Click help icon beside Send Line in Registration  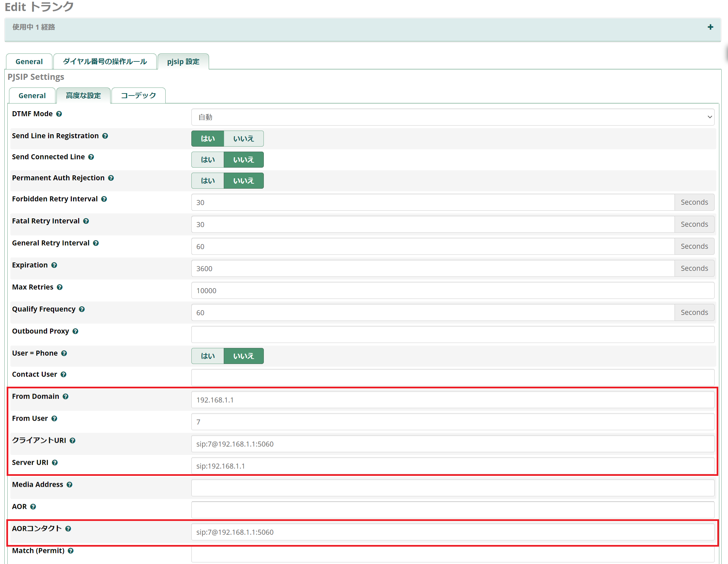tap(105, 136)
